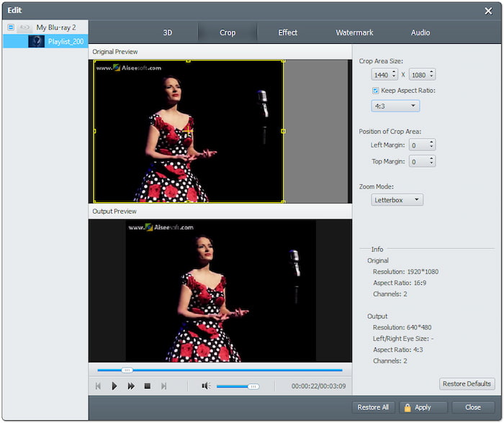Click the fast forward icon
Viewport: 504px width, 423px height.
(x=131, y=386)
